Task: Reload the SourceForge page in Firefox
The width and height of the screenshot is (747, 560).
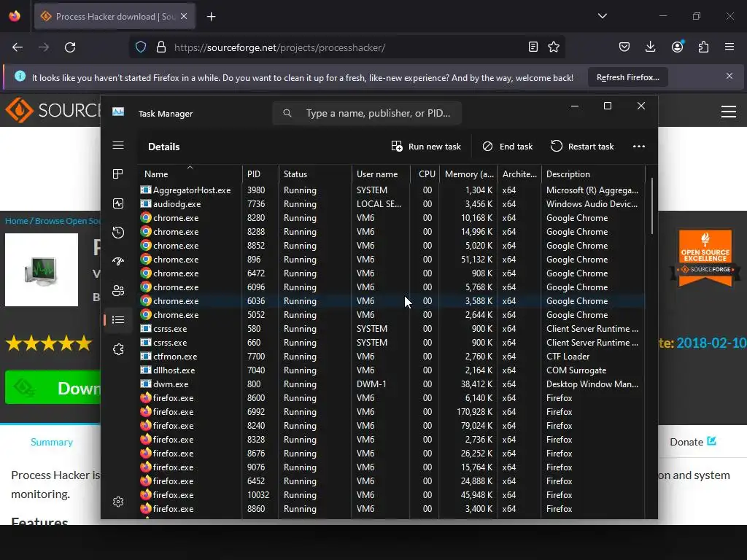Action: [70, 47]
